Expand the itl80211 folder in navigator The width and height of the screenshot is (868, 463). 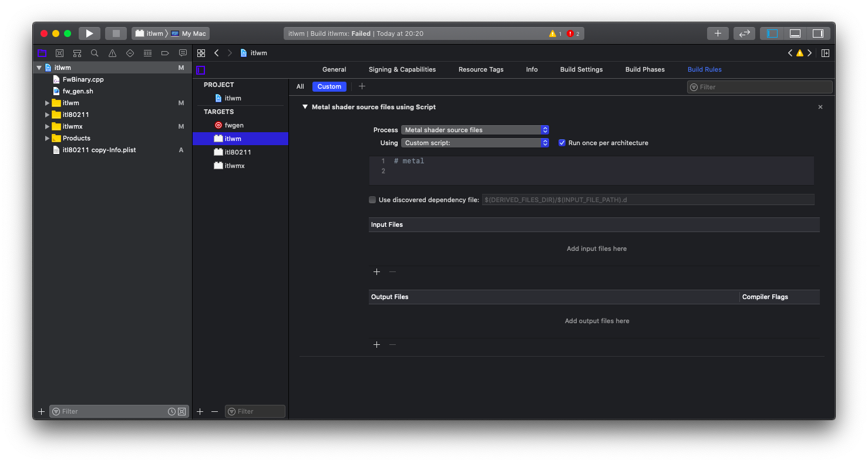[x=48, y=115]
